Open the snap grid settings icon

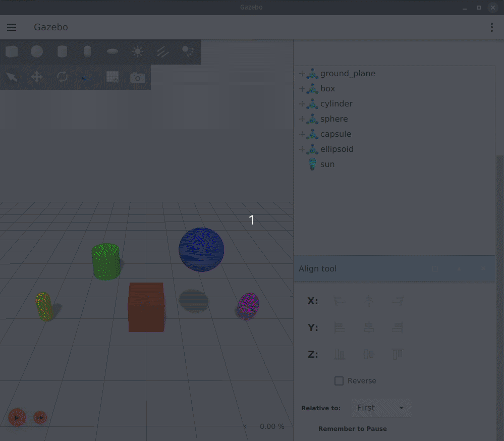(112, 77)
